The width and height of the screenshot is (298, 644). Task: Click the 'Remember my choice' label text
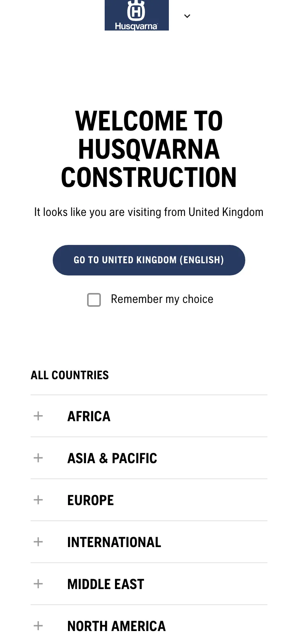pyautogui.click(x=162, y=299)
